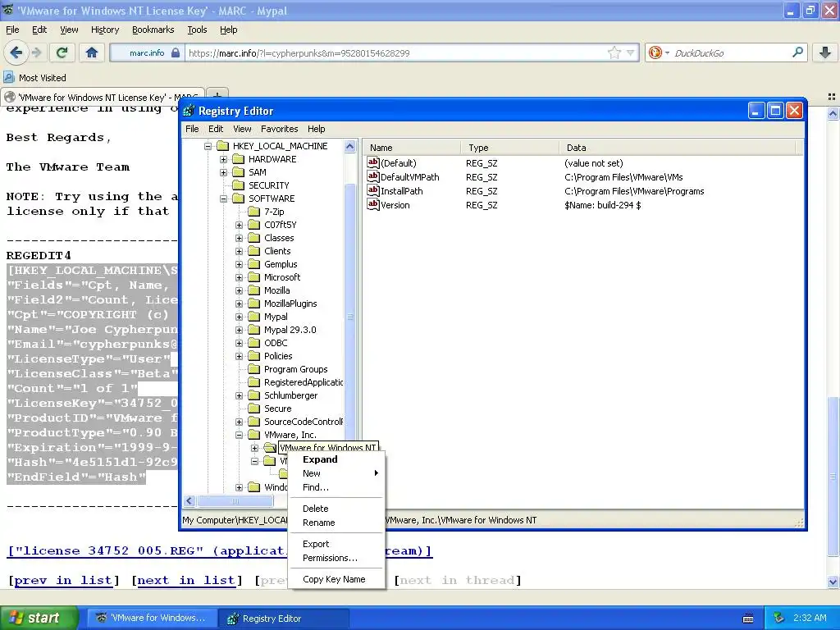840x630 pixels.
Task: Expand the SAM key
Action: (x=223, y=172)
